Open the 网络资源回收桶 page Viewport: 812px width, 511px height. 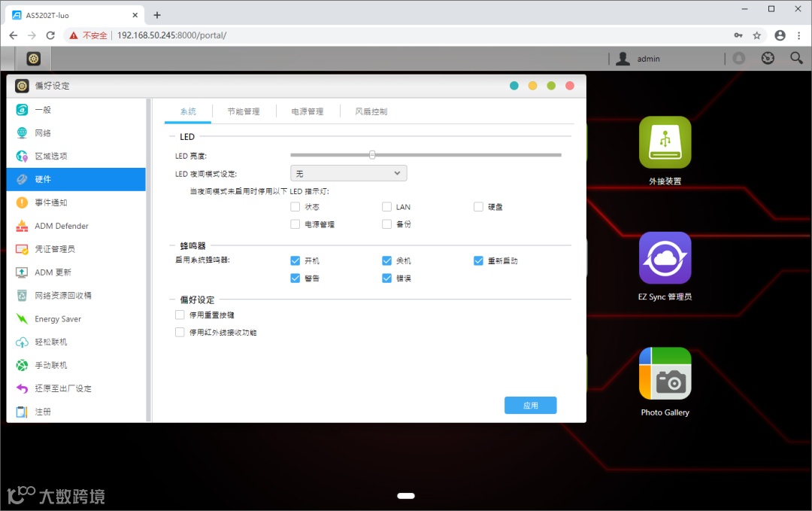[x=65, y=295]
